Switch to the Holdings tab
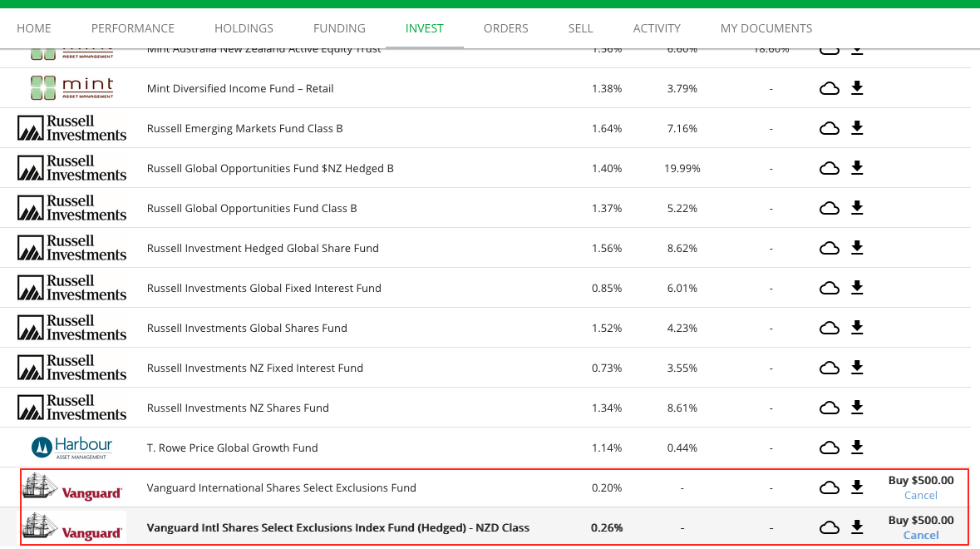Screen dimensions: 980x549 click(x=244, y=28)
